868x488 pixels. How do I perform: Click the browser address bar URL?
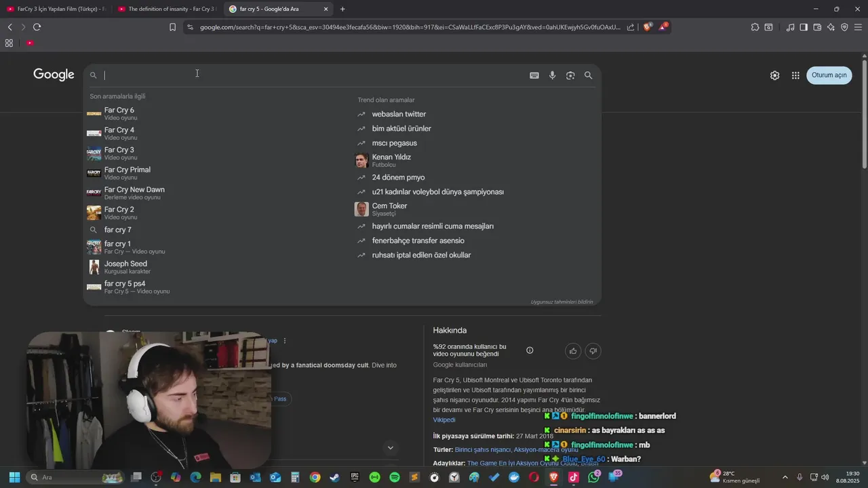point(410,27)
